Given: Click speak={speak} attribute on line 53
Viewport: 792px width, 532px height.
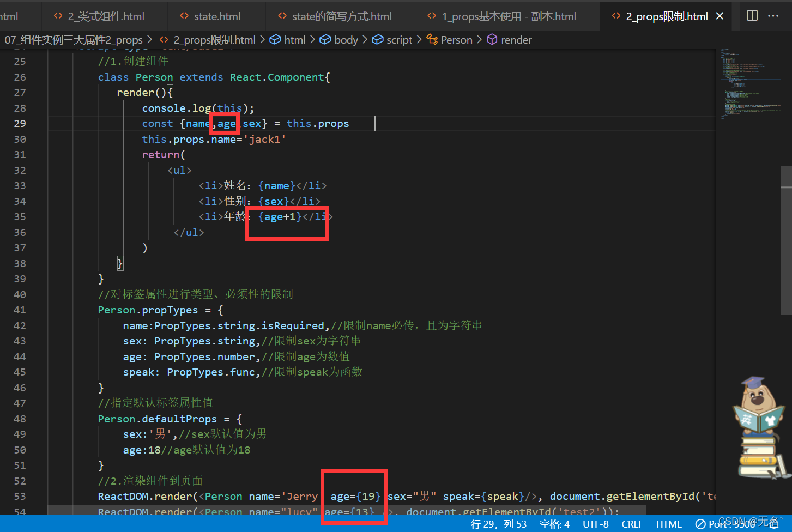Looking at the screenshot, I should (483, 497).
